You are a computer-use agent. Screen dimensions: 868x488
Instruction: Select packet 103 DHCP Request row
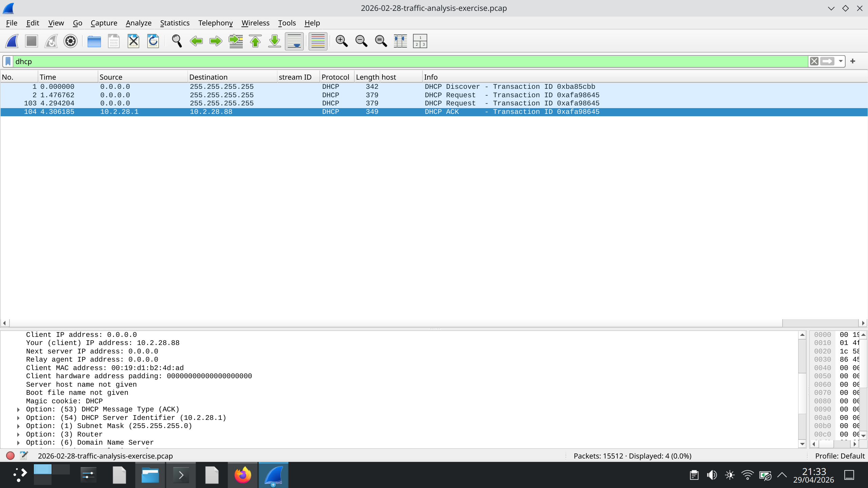pyautogui.click(x=434, y=103)
